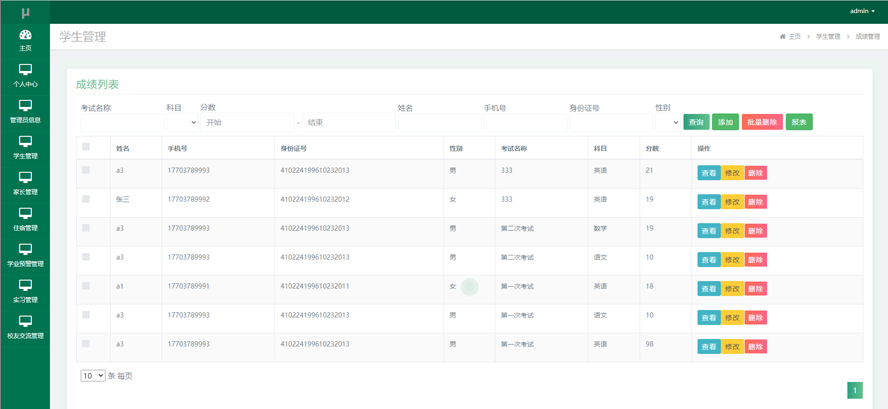The width and height of the screenshot is (888, 409).
Task: Check the a3 第一次考试 英语 score 98 row
Action: click(86, 343)
